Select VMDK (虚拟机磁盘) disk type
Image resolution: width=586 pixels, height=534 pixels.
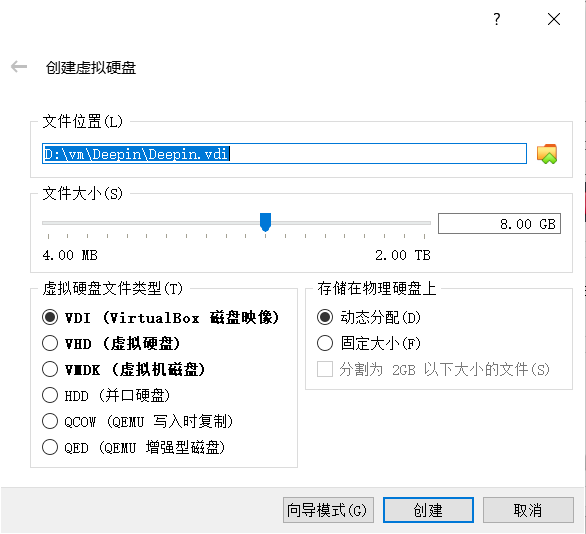(x=50, y=369)
